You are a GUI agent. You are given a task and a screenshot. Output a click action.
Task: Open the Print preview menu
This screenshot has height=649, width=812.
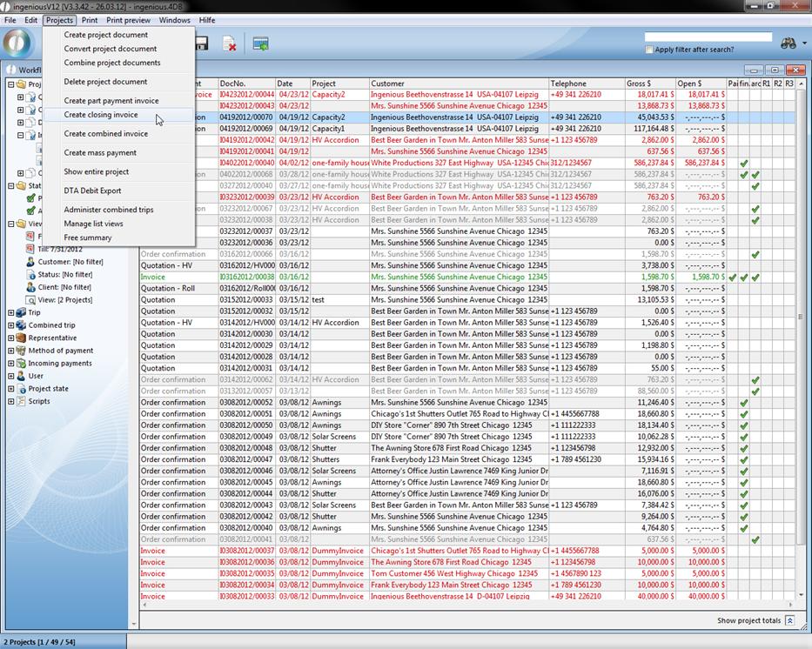click(x=128, y=20)
